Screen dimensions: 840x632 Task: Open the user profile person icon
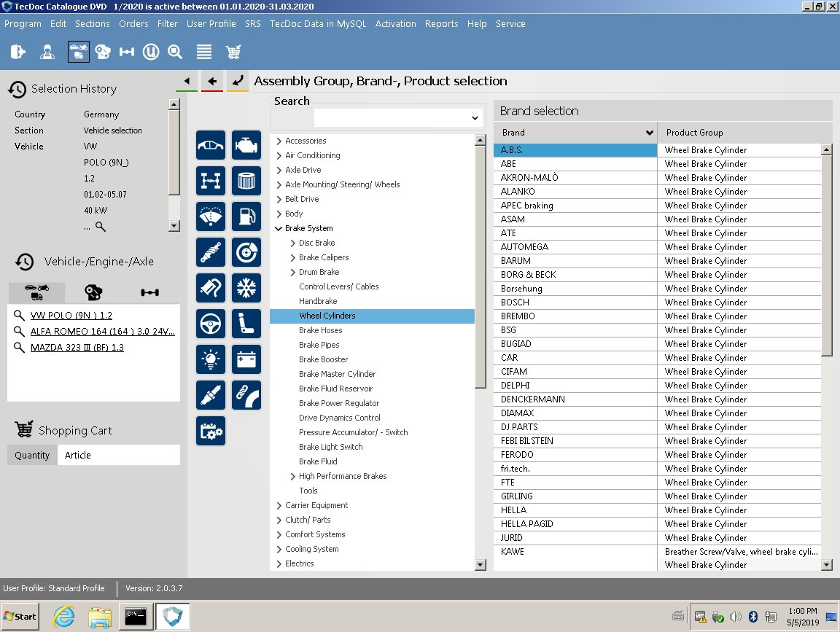47,52
